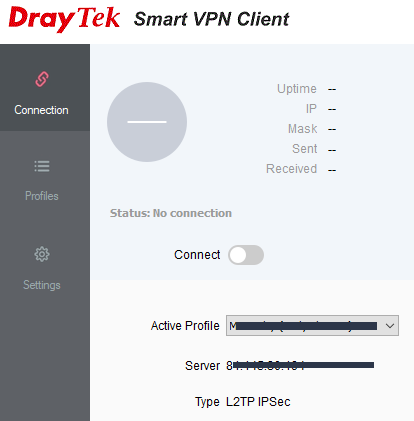The height and width of the screenshot is (421, 414).
Task: Click the Received data label
Action: coord(291,169)
